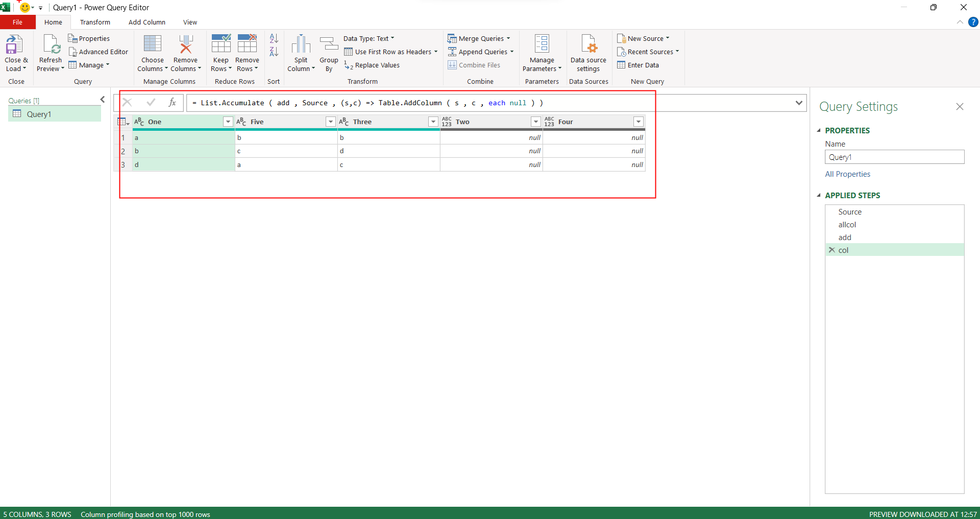Open filter dropdown for column Three
980x519 pixels.
pyautogui.click(x=433, y=122)
